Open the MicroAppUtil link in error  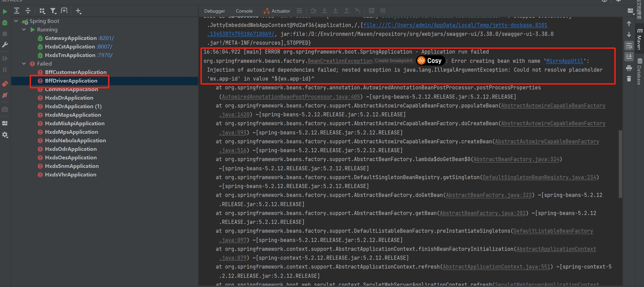(565, 61)
